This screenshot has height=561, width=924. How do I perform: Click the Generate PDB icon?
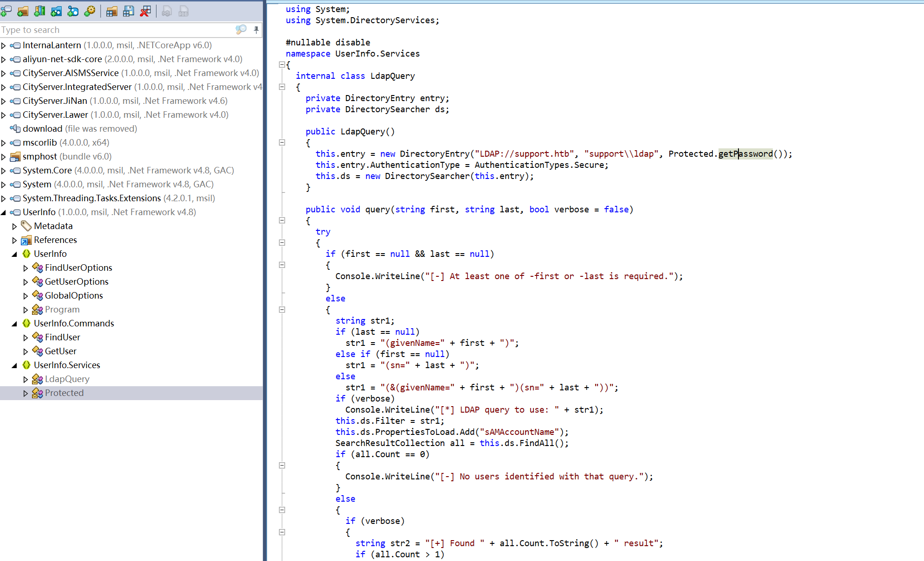point(184,11)
